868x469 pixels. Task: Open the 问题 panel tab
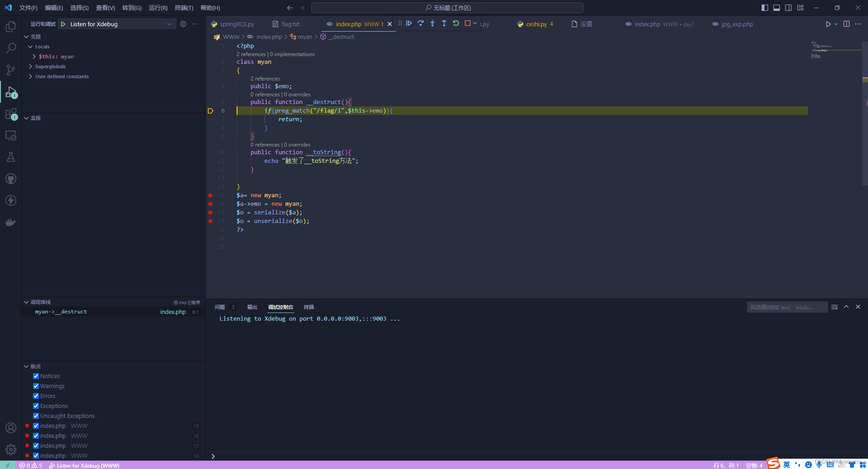(220, 307)
